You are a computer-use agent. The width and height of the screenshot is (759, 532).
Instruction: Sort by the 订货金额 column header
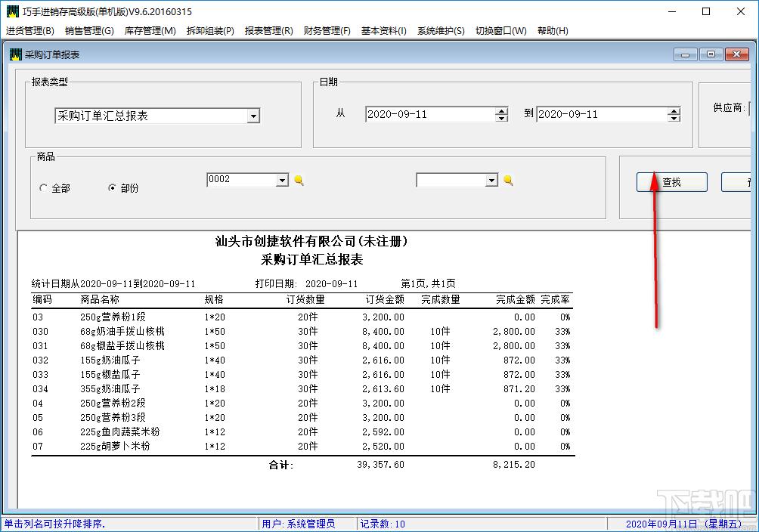click(x=385, y=300)
